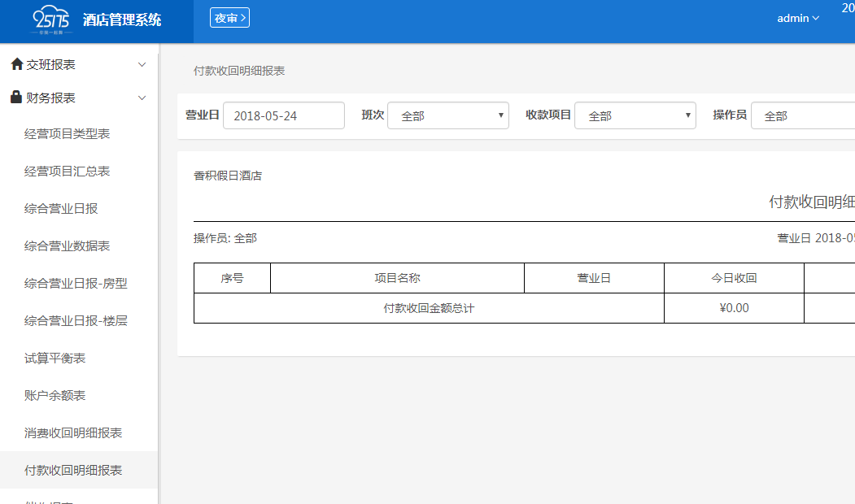Open 经营项目汇总表 report
The height and width of the screenshot is (504, 855).
[68, 172]
